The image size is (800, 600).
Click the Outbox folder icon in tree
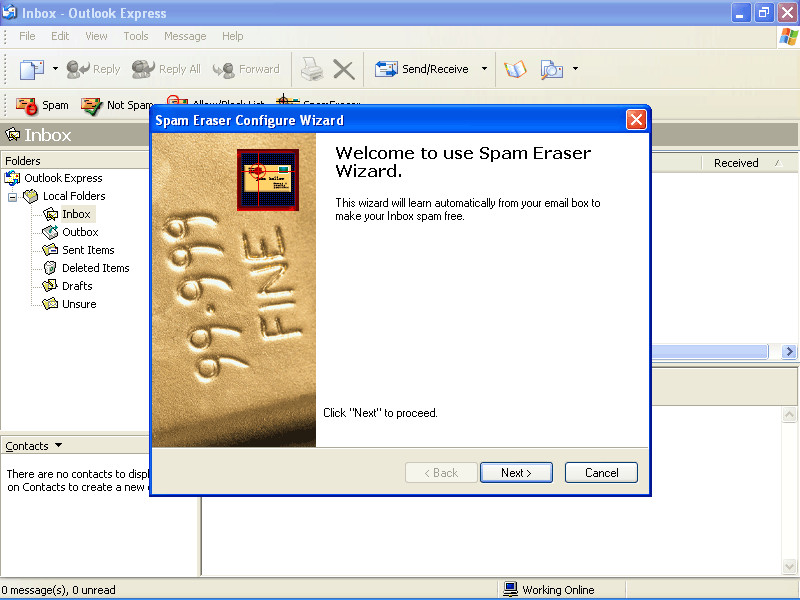click(x=51, y=232)
